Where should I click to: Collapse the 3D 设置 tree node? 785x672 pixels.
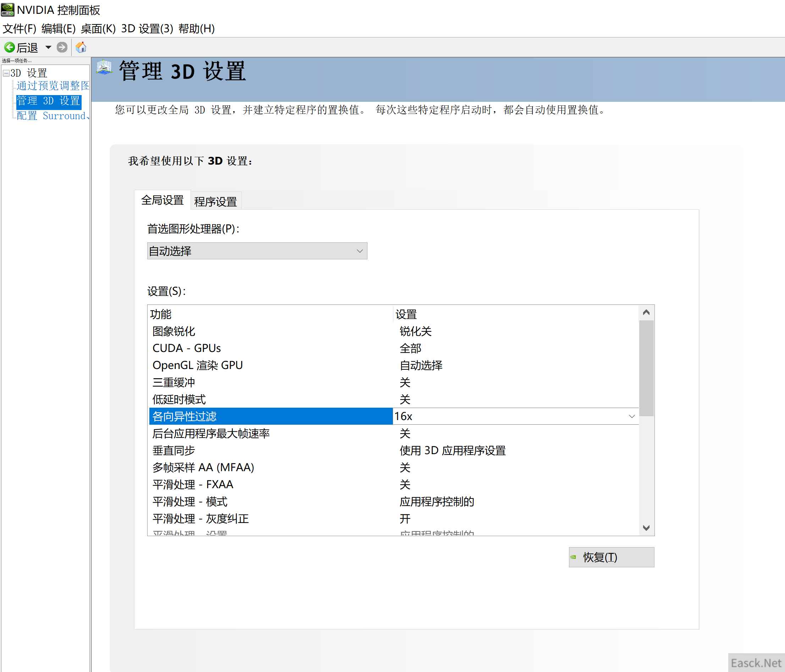[6, 73]
